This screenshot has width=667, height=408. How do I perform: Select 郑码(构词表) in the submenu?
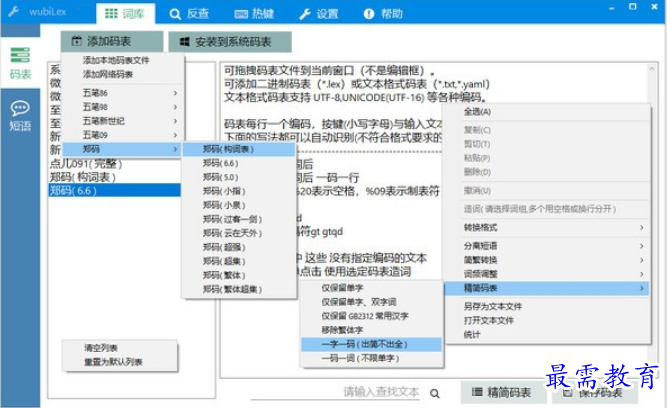[239, 149]
